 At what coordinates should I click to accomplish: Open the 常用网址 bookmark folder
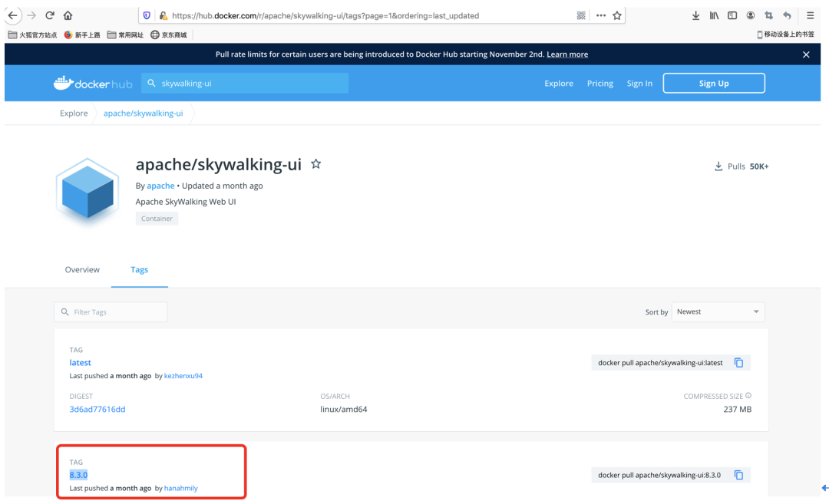click(125, 35)
